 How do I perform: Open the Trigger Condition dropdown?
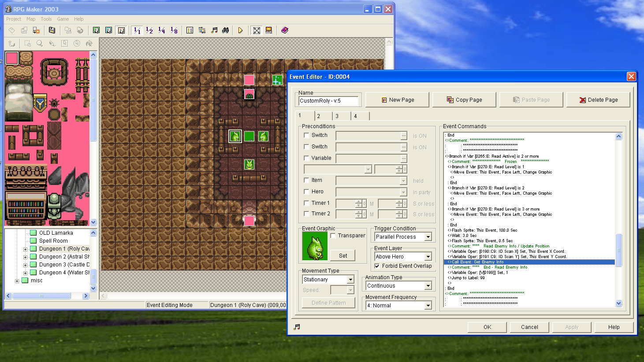[428, 237]
